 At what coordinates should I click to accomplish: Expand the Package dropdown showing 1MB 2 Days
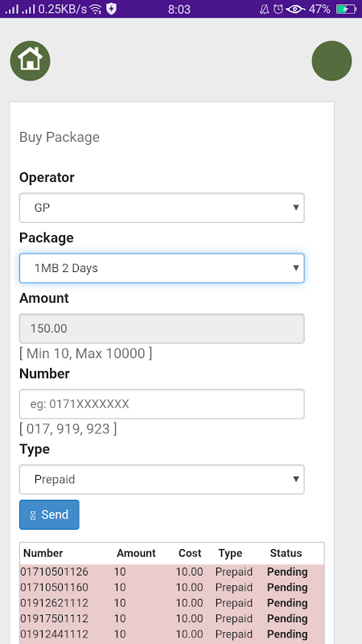[162, 268]
